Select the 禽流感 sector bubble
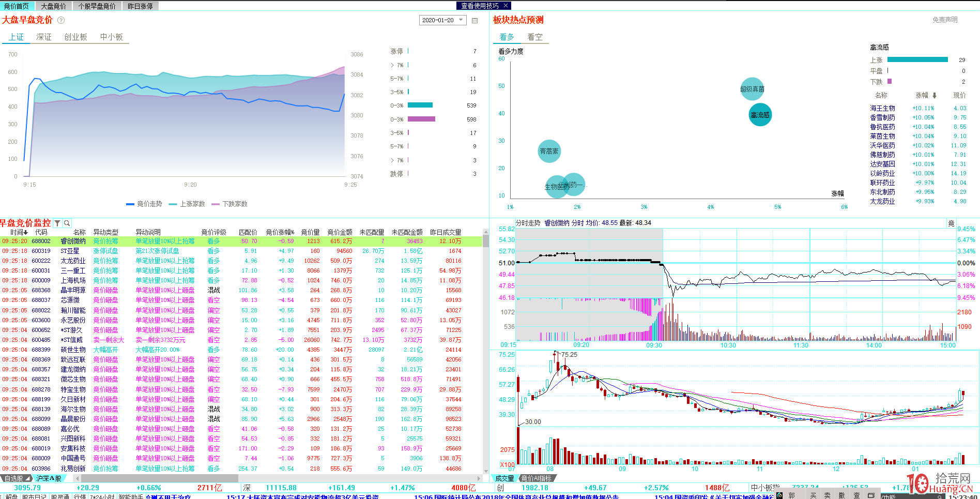 point(760,115)
